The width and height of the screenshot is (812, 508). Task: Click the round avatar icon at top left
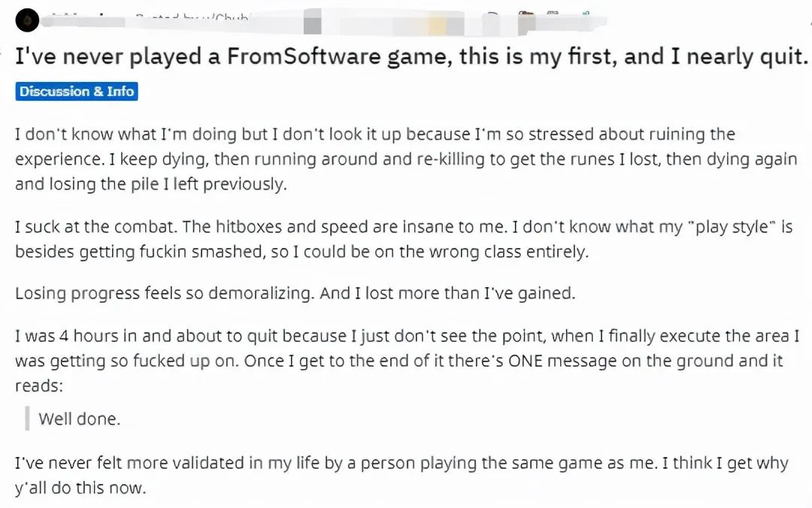[x=27, y=18]
